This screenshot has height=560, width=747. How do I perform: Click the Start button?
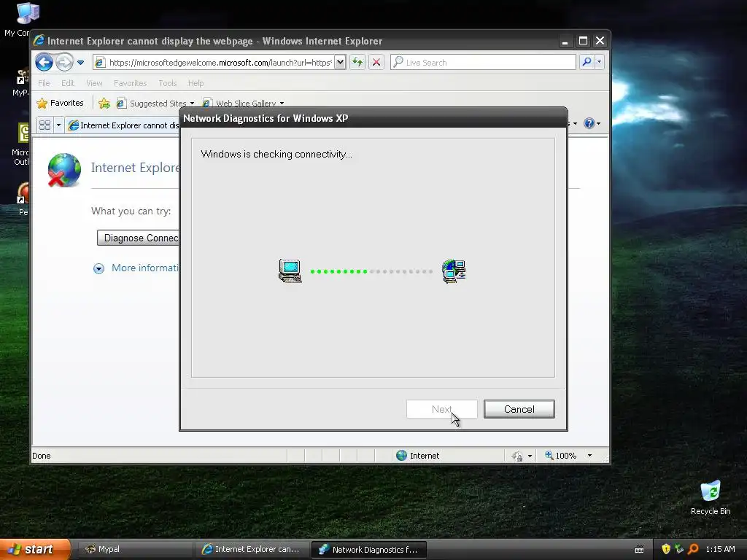(x=35, y=549)
